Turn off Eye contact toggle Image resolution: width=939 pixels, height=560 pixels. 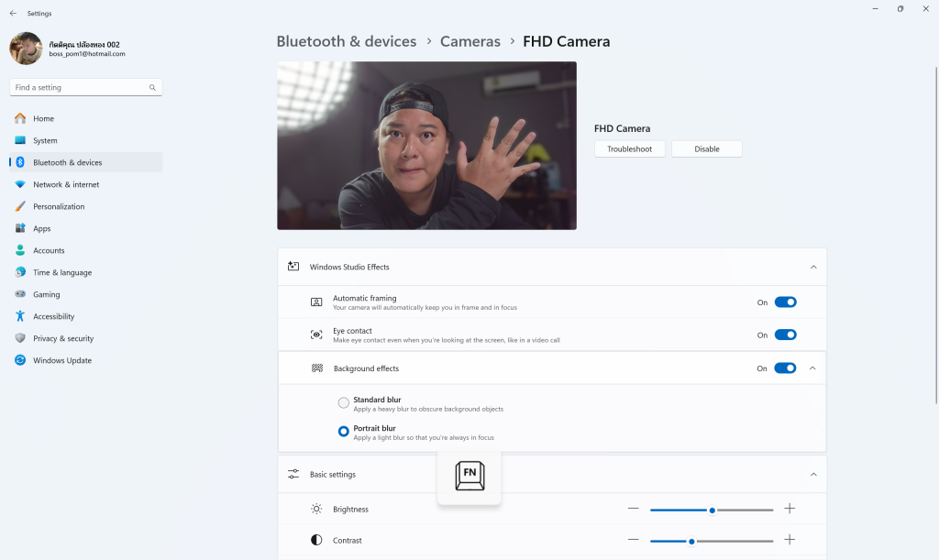pos(785,335)
